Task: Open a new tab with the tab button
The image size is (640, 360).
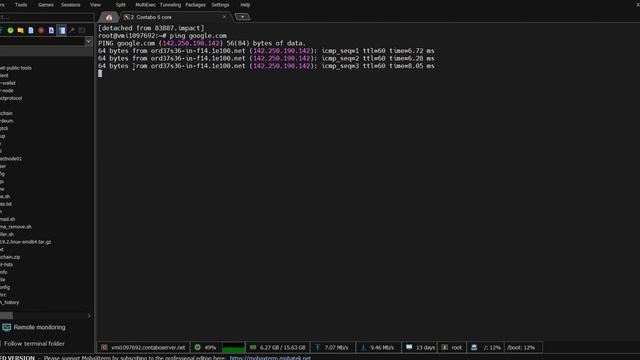Action: tap(242, 17)
